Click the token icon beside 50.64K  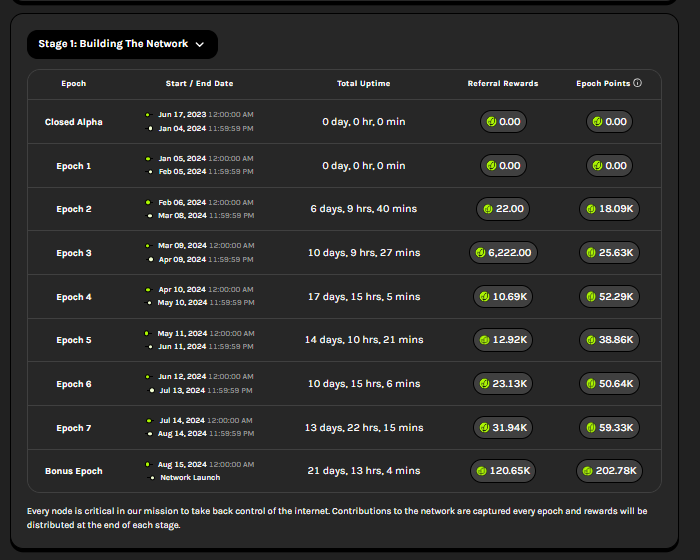point(591,384)
